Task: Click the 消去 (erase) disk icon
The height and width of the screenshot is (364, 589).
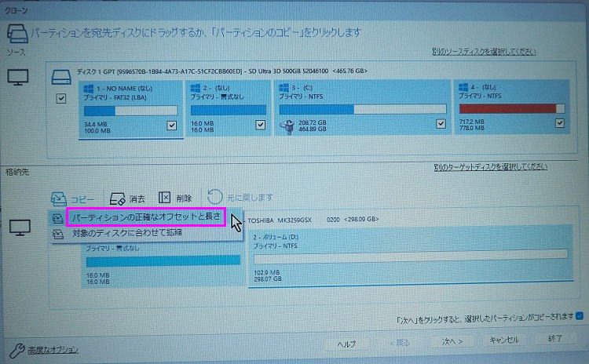Action: click(x=117, y=198)
